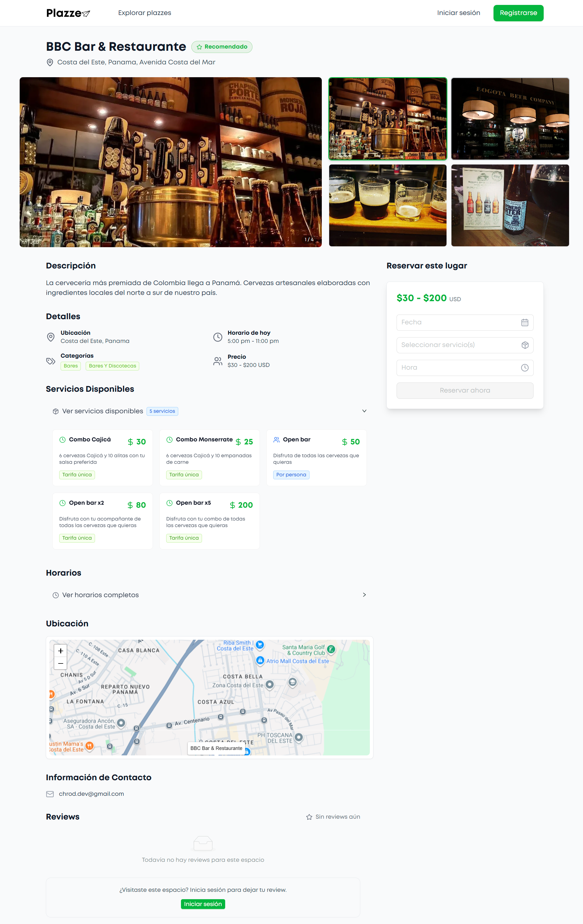
Task: Click the Precio people icon
Action: [218, 361]
